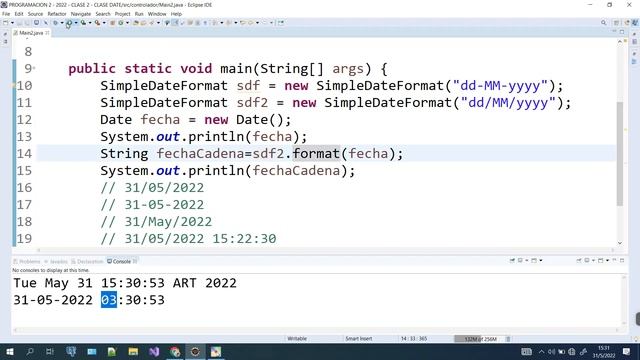Open the Java perspective icon at top right

coord(635,23)
